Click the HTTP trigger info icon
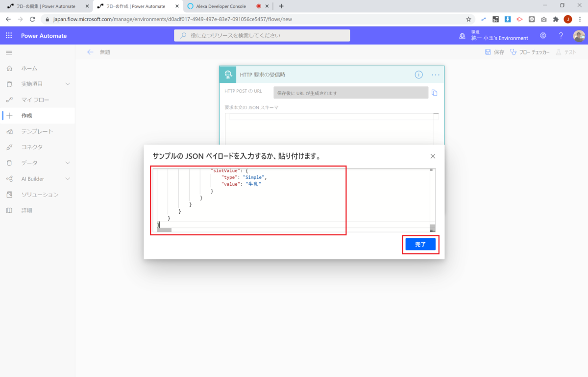The image size is (588, 377). coord(418,75)
